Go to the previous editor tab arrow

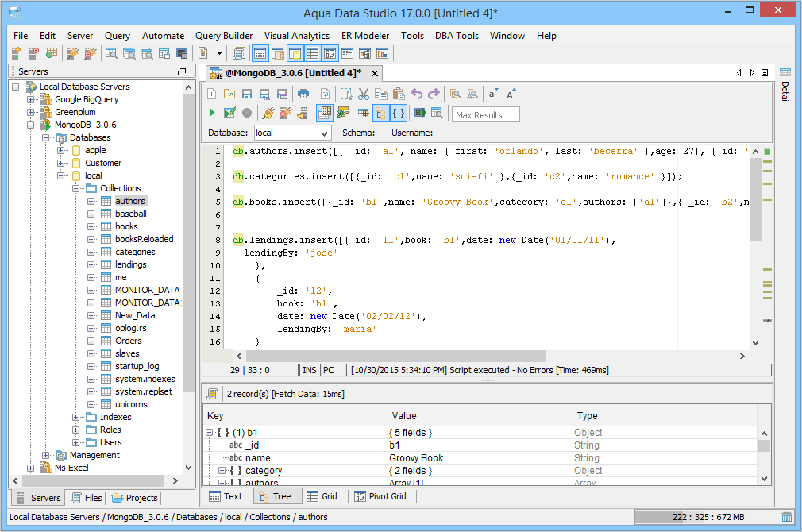click(x=739, y=72)
